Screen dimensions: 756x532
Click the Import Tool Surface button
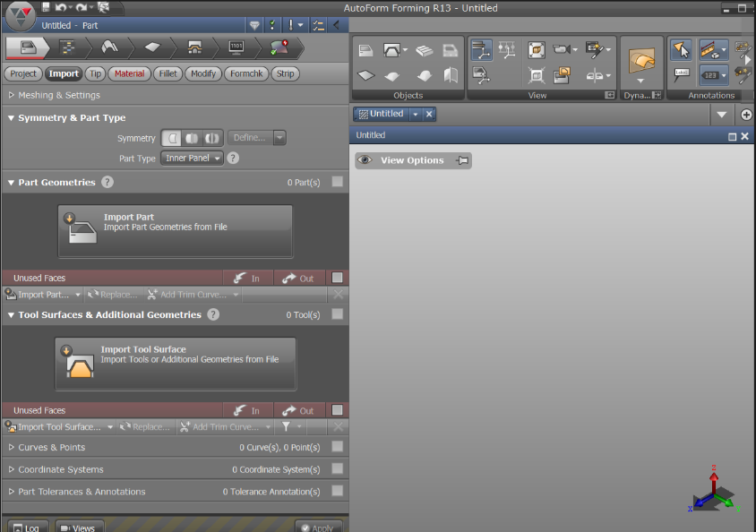176,364
